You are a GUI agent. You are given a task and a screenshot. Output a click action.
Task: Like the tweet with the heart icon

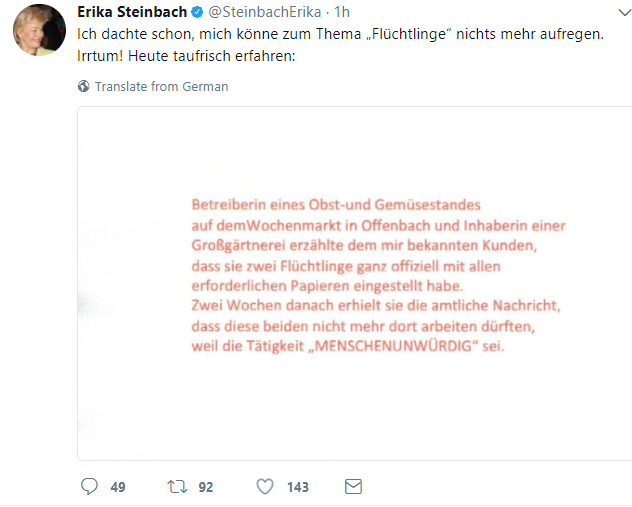pos(265,487)
